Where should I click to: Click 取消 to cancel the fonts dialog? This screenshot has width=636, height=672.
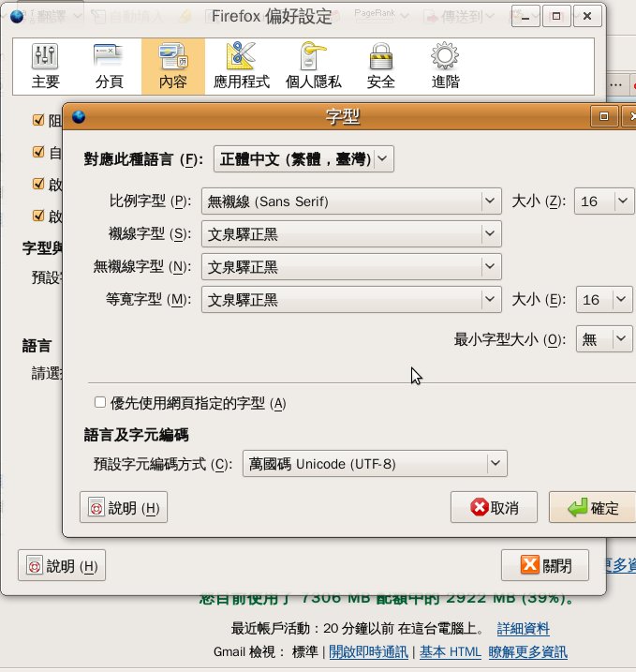click(494, 507)
